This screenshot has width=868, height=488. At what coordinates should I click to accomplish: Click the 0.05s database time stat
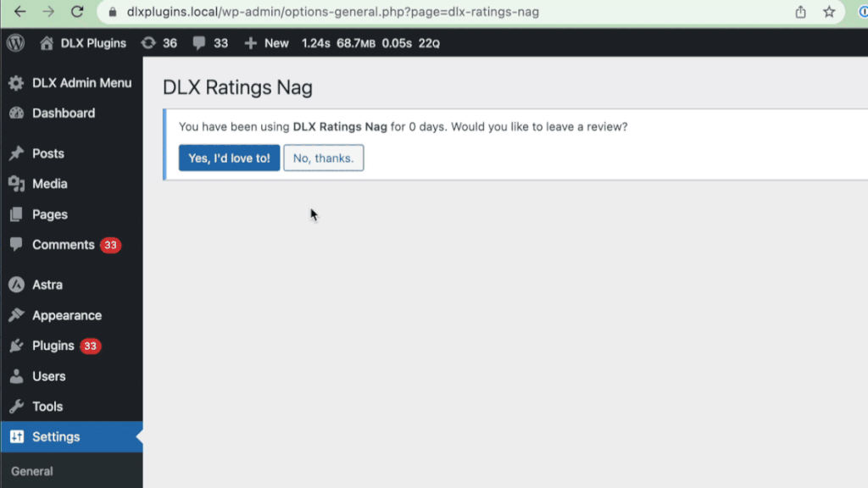tap(397, 43)
